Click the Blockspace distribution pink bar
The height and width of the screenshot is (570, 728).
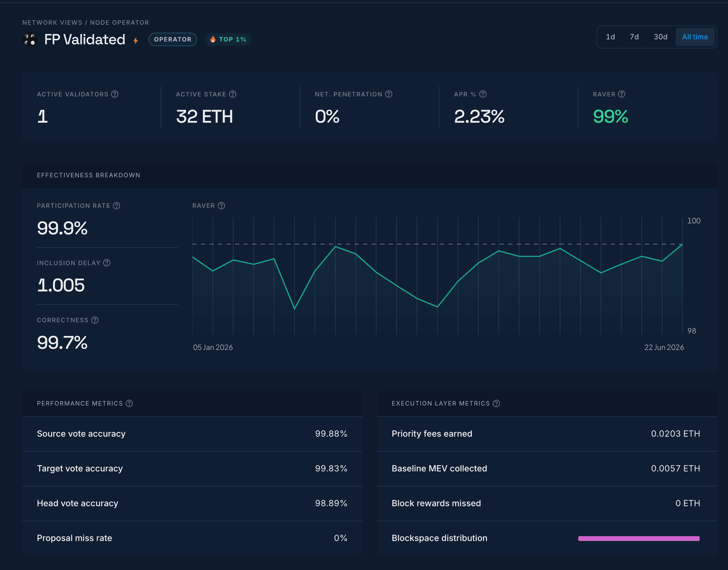pyautogui.click(x=639, y=539)
